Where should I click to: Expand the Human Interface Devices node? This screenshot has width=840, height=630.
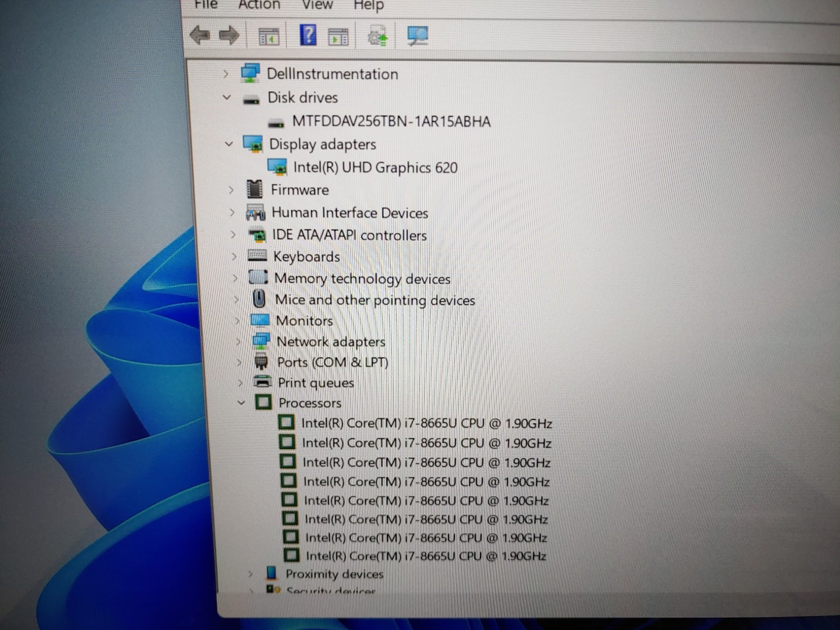pos(232,212)
